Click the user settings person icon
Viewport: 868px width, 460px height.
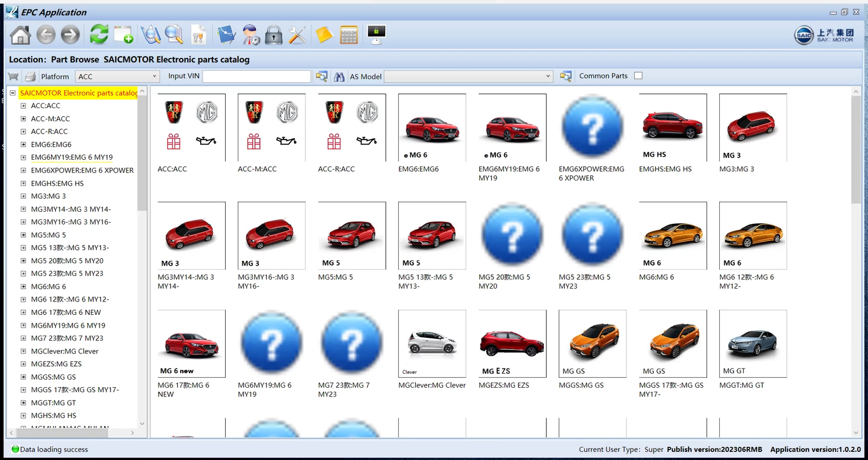click(x=251, y=35)
